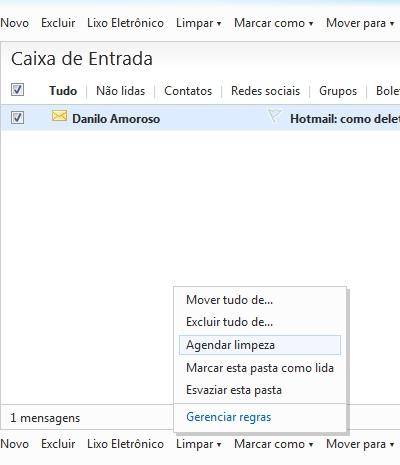Screen dimensions: 400x465
Task: Click Lixo Eletrônico in the top toolbar
Action: [x=125, y=23]
